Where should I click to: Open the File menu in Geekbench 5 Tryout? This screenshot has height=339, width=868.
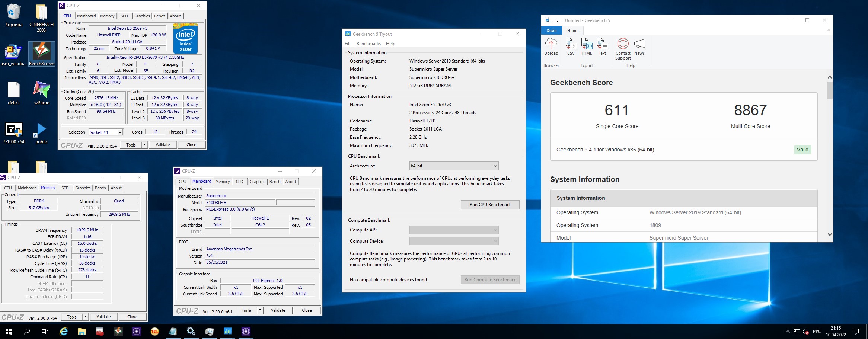click(x=348, y=44)
